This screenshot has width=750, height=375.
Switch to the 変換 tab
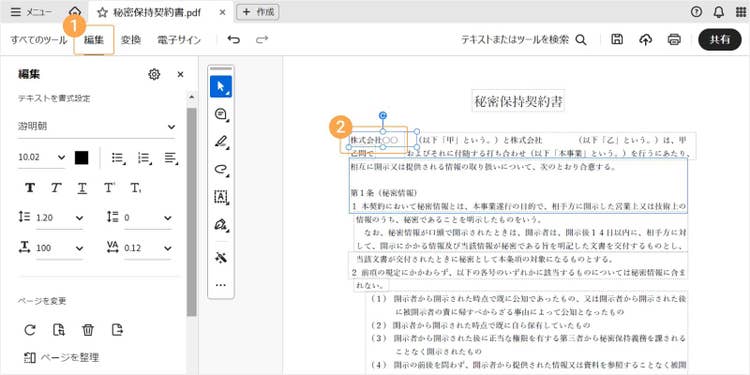pyautogui.click(x=131, y=40)
